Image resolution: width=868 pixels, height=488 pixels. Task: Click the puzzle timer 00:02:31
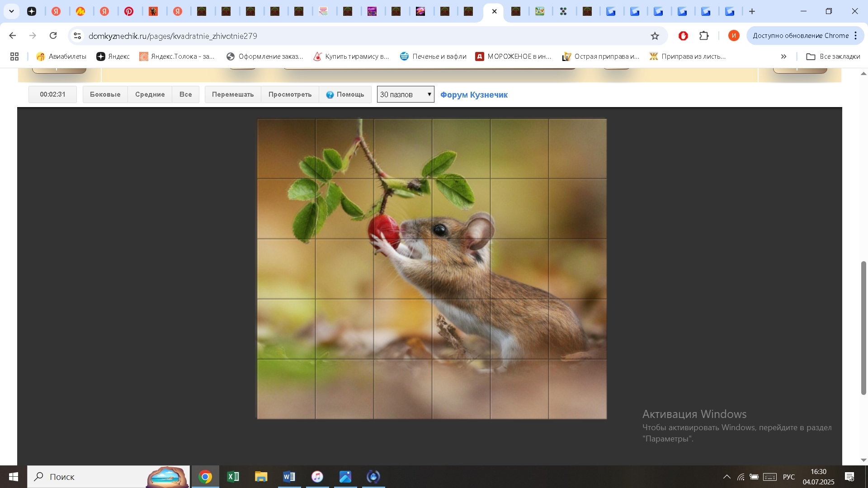click(52, 94)
